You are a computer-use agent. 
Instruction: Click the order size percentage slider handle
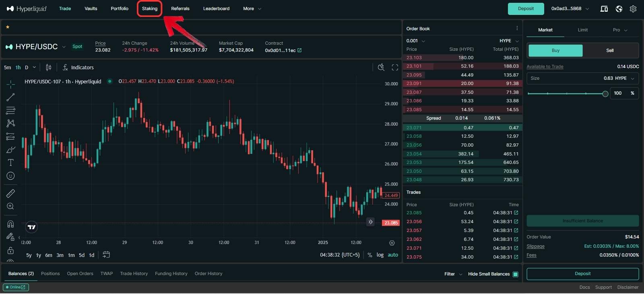coord(605,93)
